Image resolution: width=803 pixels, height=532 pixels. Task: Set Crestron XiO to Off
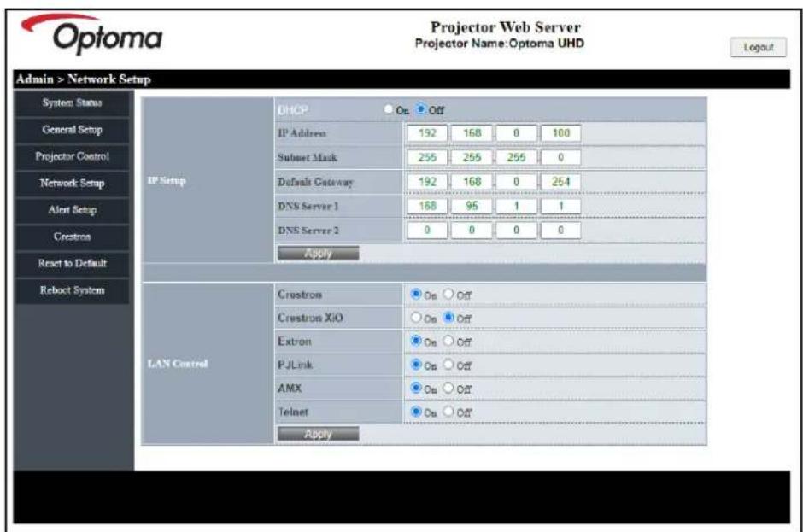click(448, 318)
